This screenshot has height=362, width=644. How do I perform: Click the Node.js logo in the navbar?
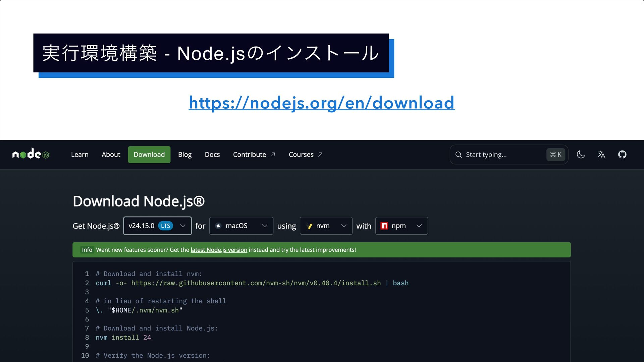coord(31,154)
